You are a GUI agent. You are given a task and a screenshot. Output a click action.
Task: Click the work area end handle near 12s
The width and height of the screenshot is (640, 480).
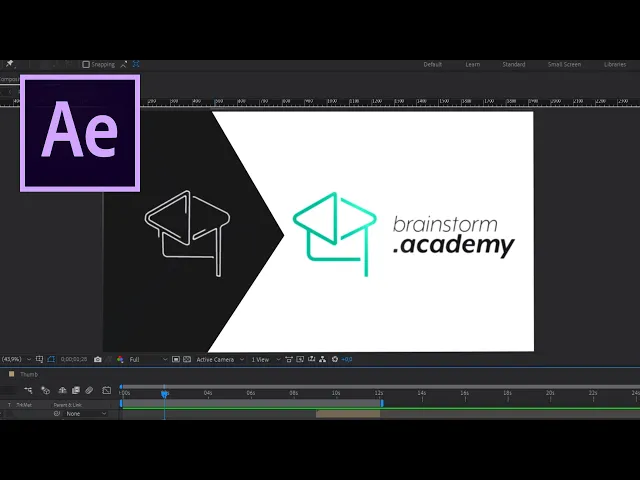pyautogui.click(x=382, y=403)
